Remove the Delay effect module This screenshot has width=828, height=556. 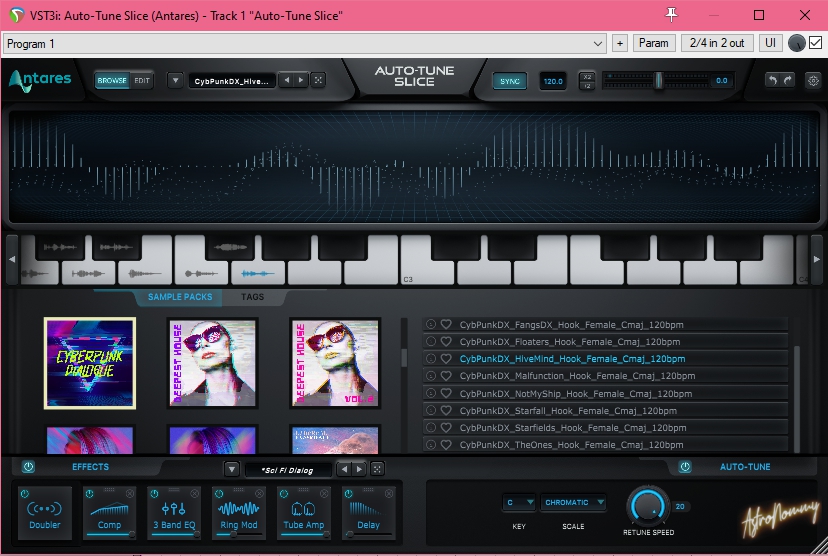click(389, 493)
